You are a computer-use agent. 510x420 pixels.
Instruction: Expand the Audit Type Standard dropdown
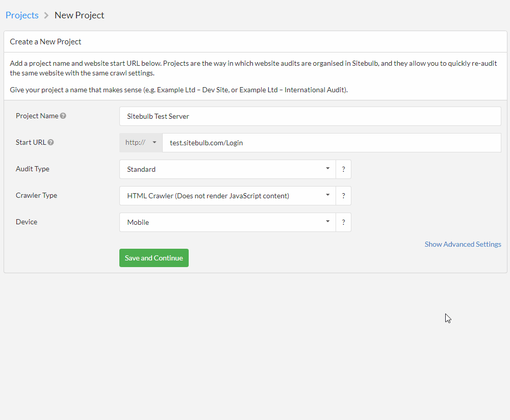click(227, 169)
